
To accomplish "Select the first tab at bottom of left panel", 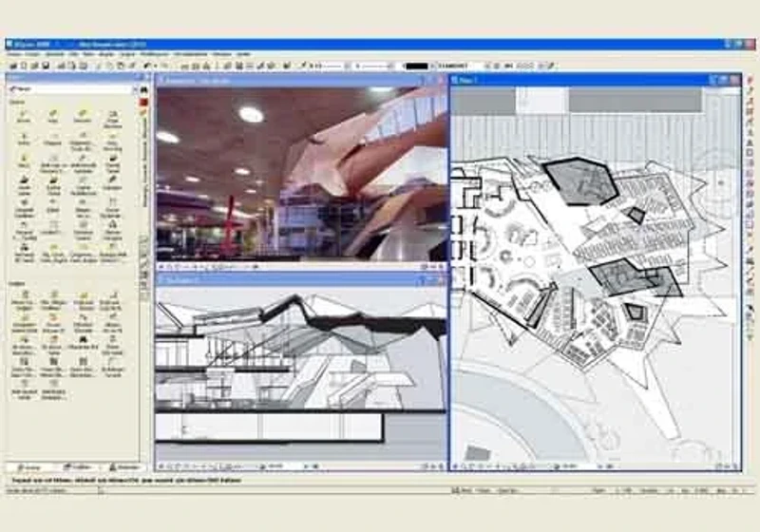I will pos(30,467).
